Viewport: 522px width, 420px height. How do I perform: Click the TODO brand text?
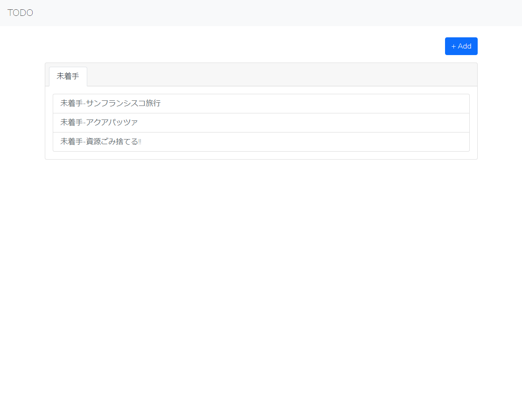click(20, 13)
